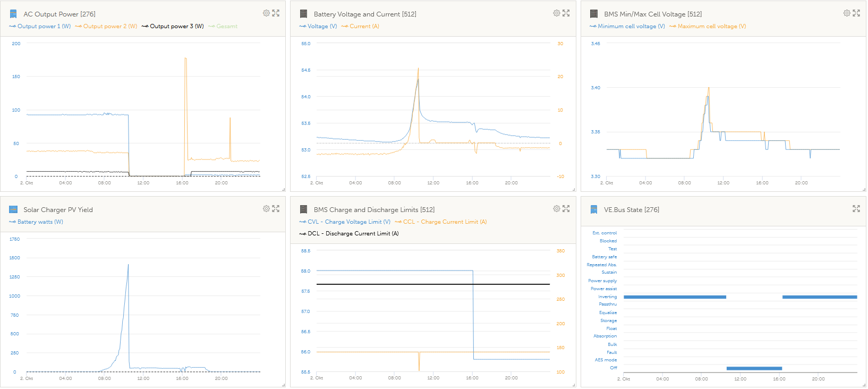This screenshot has width=868, height=389.
Task: Hide the Current (A) series in battery chart
Action: 364,27
